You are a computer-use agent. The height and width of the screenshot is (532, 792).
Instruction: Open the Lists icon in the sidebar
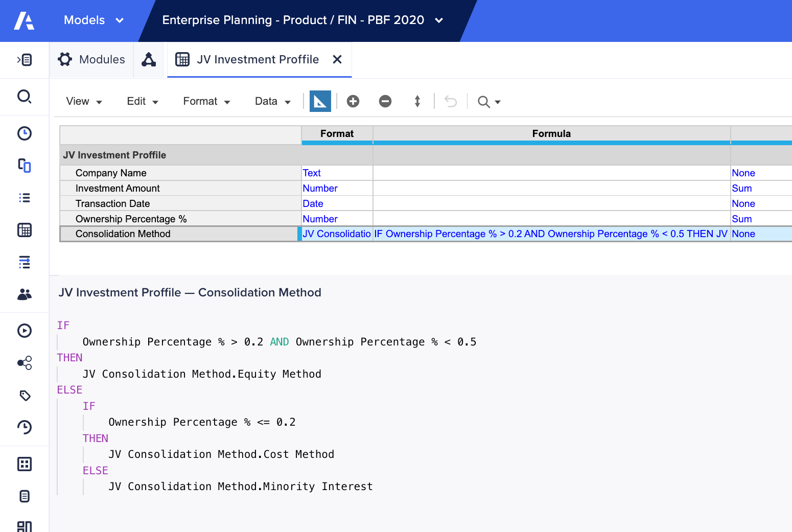25,198
